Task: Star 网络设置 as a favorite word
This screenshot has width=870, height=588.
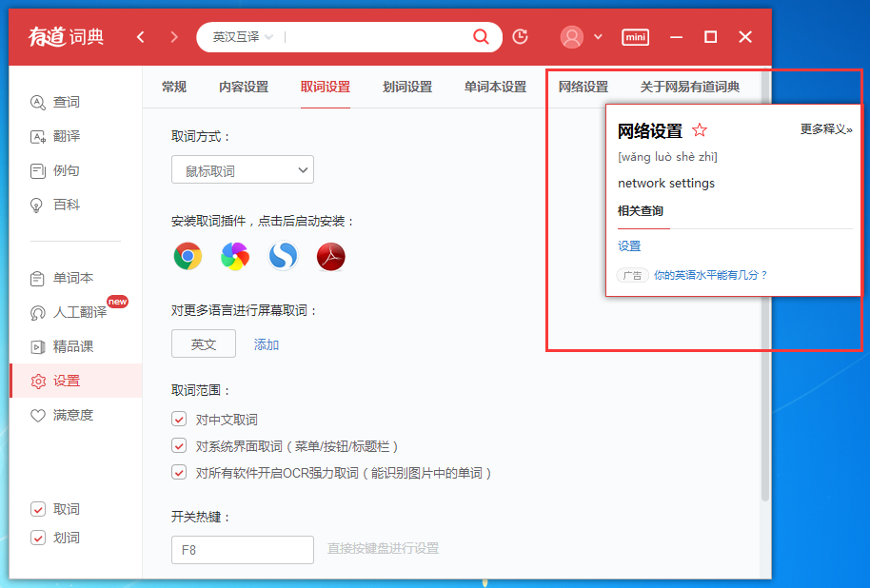Action: click(x=700, y=128)
